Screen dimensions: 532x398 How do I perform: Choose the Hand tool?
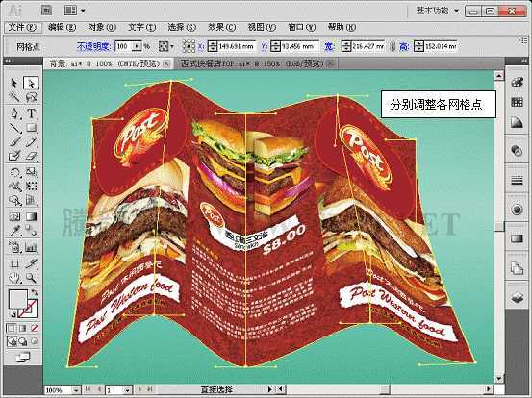point(14,278)
